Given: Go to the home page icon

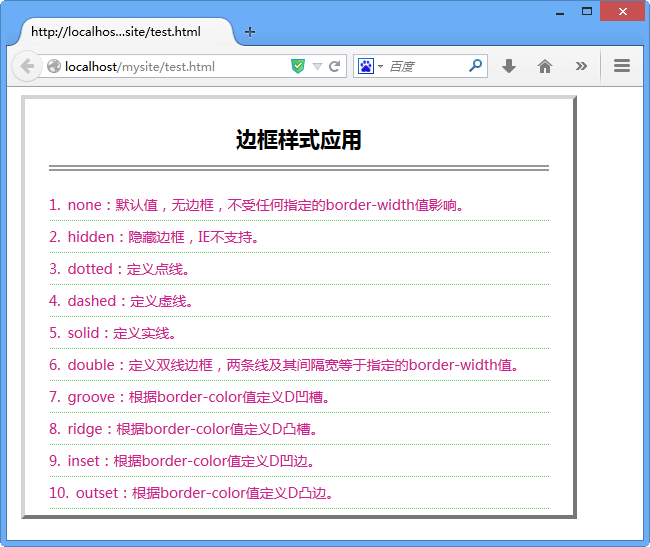Looking at the screenshot, I should [x=545, y=67].
